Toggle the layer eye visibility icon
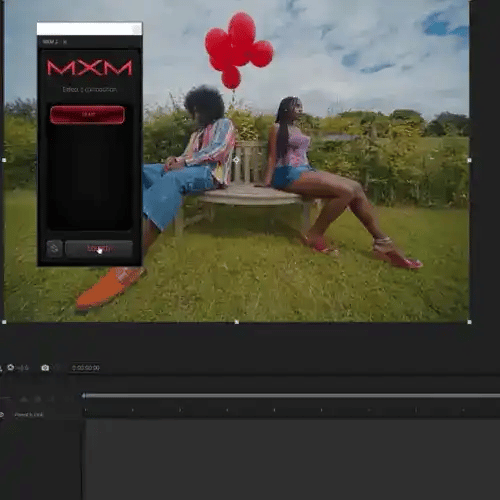 [x=2, y=415]
